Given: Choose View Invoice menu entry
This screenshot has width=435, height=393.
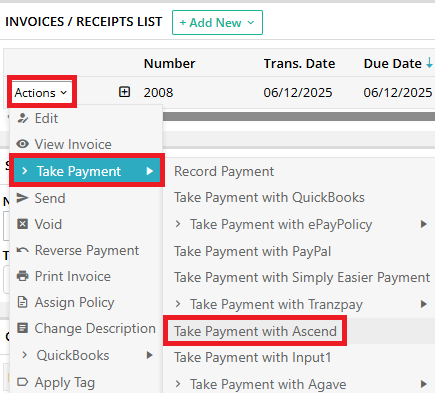Looking at the screenshot, I should [86, 144].
